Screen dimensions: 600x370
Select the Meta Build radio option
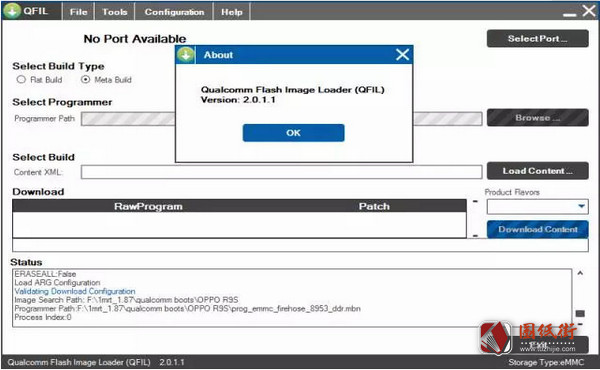pos(86,80)
